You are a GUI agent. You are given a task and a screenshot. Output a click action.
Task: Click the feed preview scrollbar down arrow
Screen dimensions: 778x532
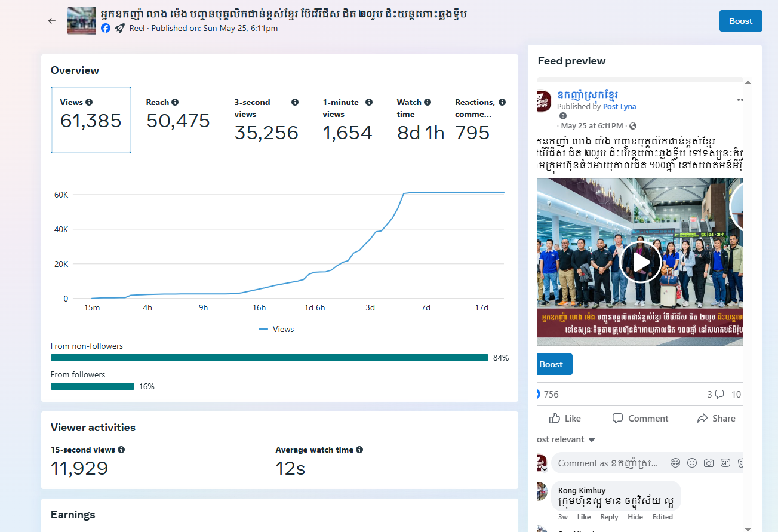click(748, 528)
